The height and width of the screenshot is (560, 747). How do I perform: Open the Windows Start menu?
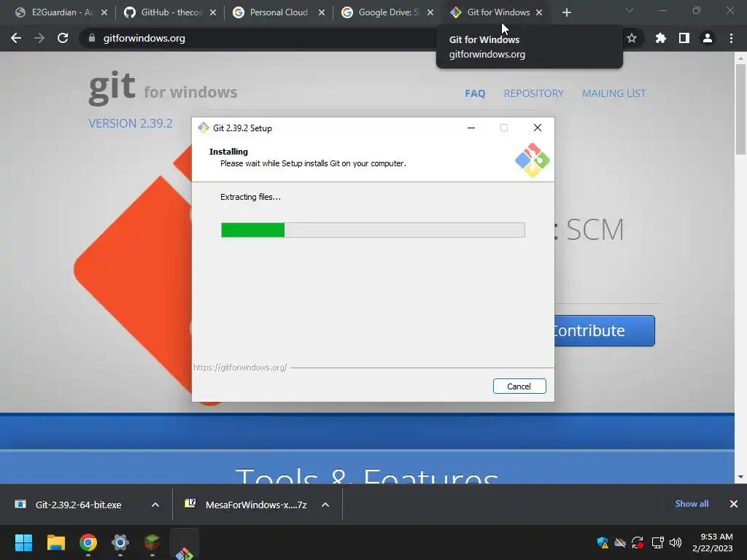(23, 542)
